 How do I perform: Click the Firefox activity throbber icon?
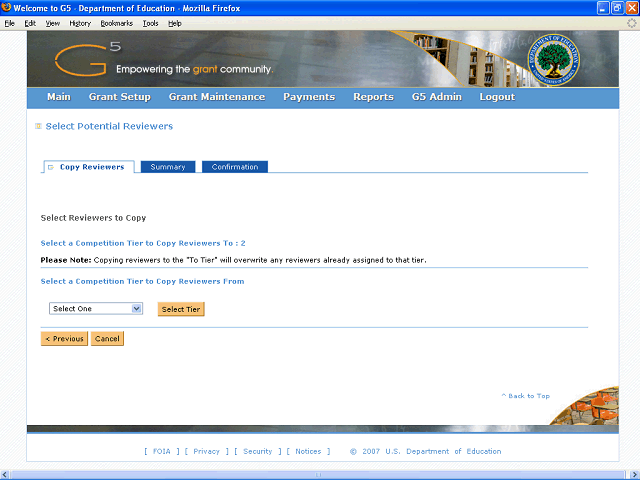pyautogui.click(x=631, y=23)
